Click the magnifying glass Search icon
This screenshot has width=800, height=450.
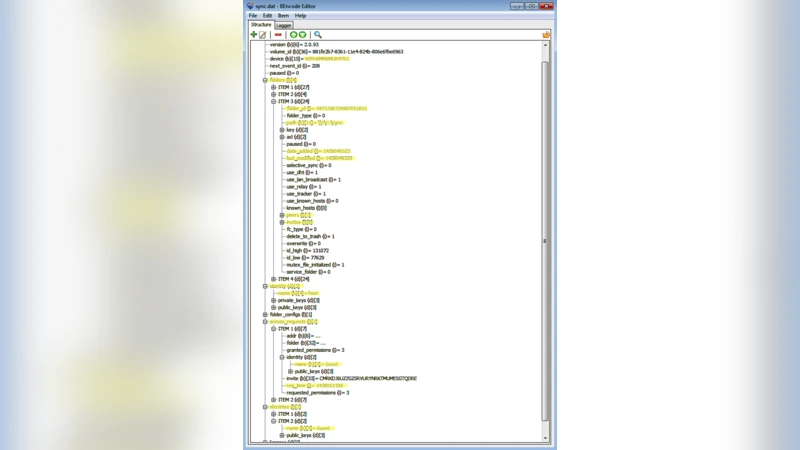click(x=318, y=35)
